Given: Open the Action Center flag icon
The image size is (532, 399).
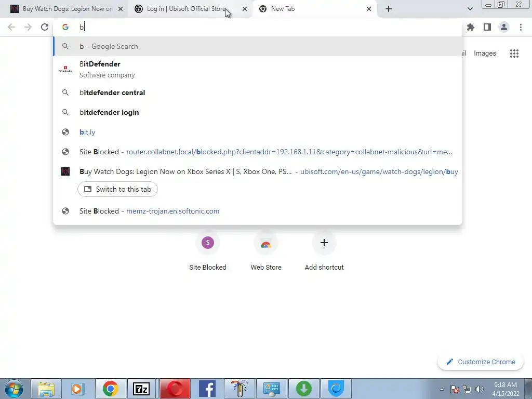Looking at the screenshot, I should pos(455,389).
